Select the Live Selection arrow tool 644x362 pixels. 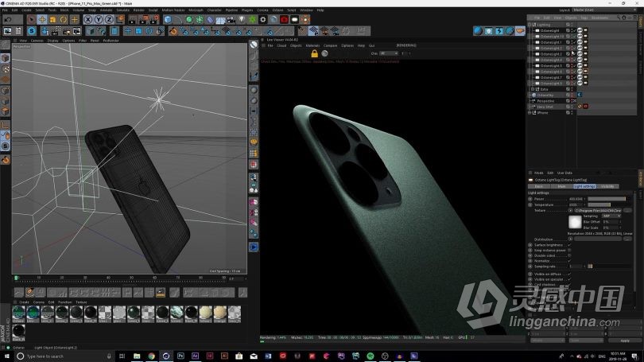click(x=32, y=19)
